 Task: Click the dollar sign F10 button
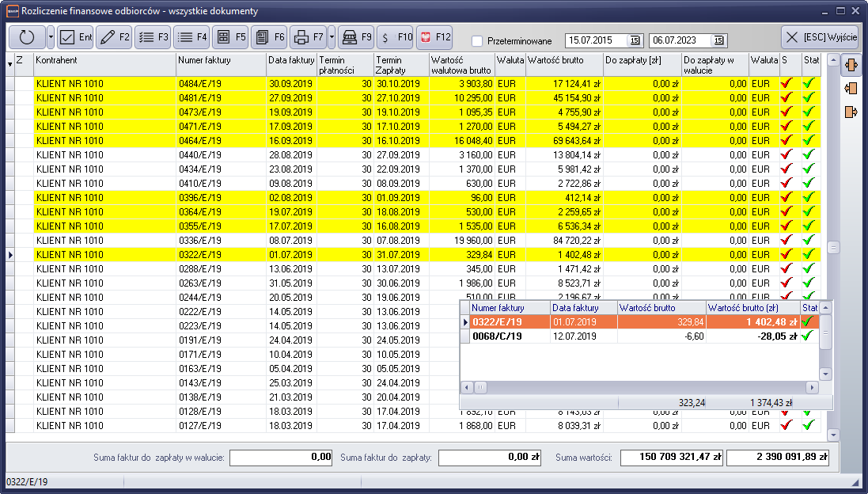pyautogui.click(x=395, y=37)
